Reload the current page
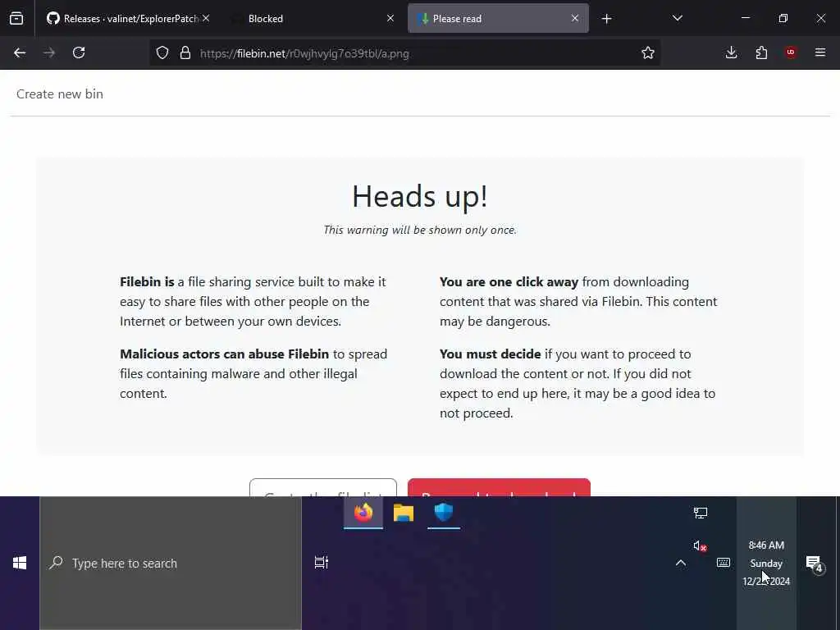The width and height of the screenshot is (840, 630). pos(79,52)
